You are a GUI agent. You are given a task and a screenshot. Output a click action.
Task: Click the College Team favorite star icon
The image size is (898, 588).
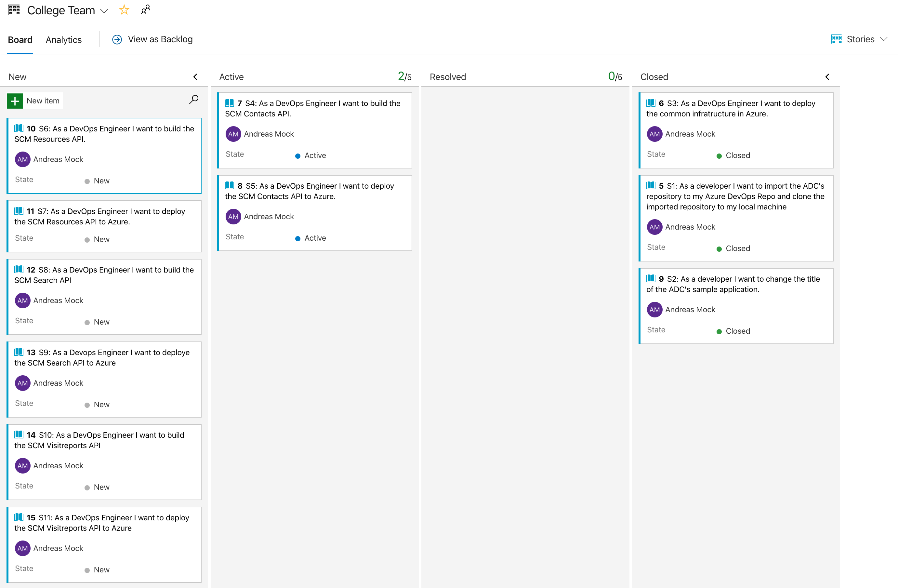coord(125,10)
